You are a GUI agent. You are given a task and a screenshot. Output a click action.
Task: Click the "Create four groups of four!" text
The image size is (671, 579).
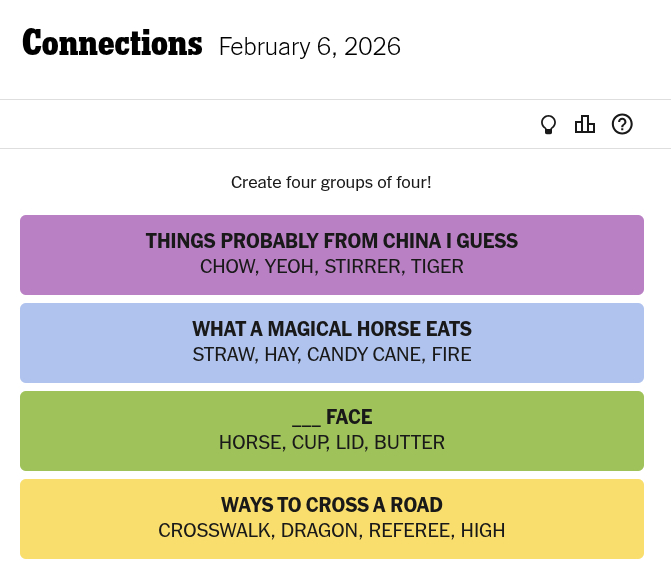click(331, 183)
